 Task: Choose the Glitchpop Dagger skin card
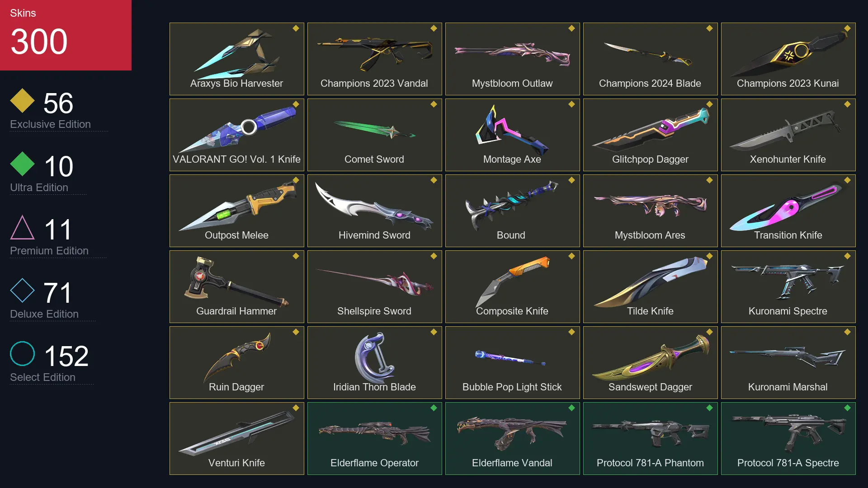650,135
